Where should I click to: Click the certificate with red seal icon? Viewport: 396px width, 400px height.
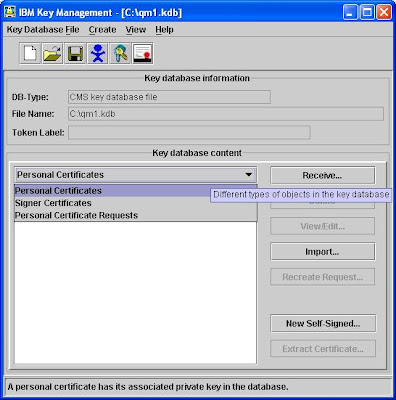click(x=143, y=53)
